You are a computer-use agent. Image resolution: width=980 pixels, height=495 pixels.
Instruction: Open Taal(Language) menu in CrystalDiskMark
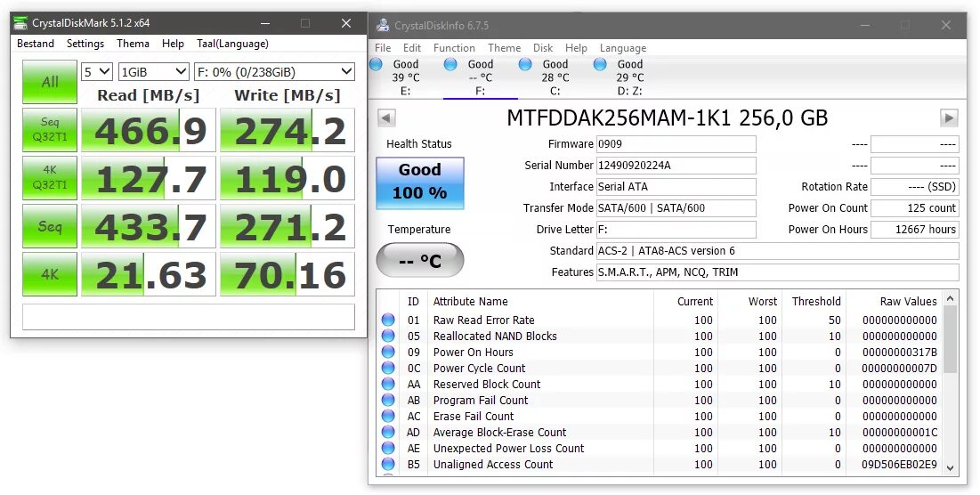(232, 44)
